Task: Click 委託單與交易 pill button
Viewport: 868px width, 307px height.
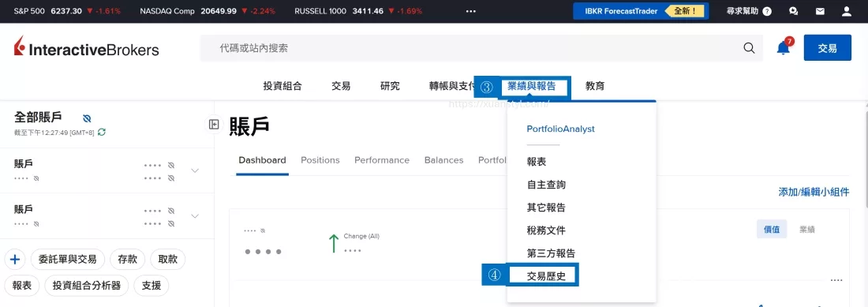Action: tap(67, 259)
